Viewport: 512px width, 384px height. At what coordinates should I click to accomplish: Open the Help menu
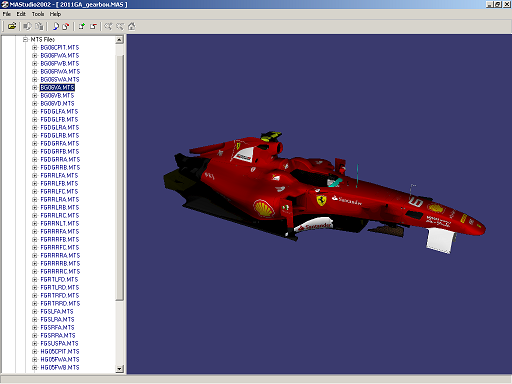(55, 14)
